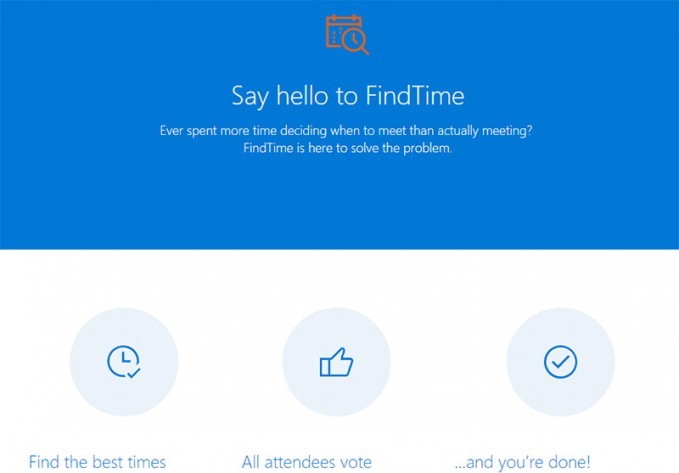Click the pale circle around the clock icon
This screenshot has width=679, height=473.
pyautogui.click(x=124, y=362)
